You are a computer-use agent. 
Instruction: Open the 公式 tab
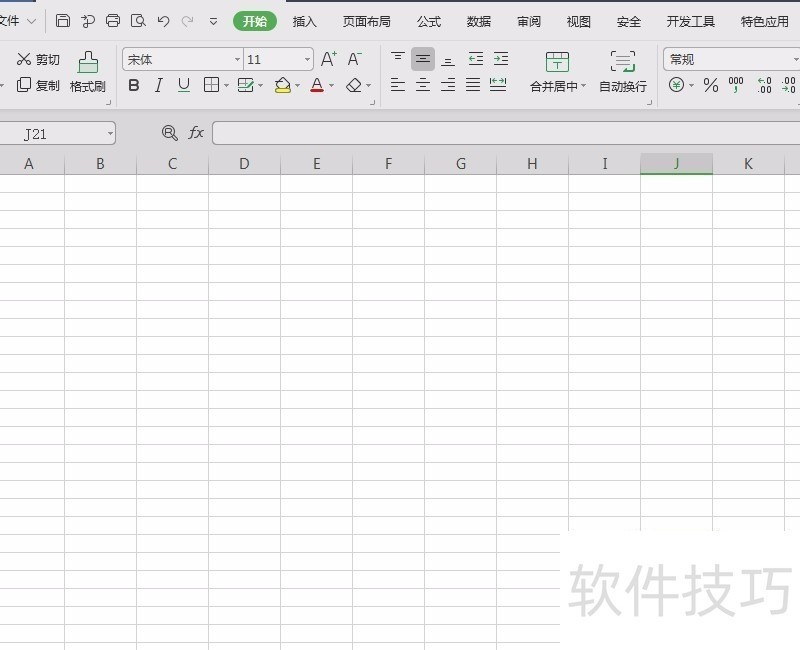tap(429, 21)
